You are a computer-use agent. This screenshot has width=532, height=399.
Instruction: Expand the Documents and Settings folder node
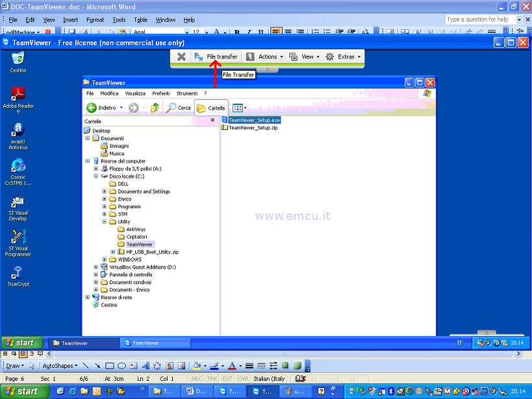tap(105, 191)
